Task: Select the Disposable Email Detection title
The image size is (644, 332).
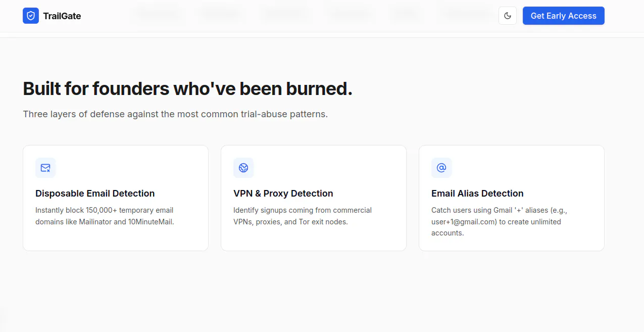Action: click(x=95, y=194)
